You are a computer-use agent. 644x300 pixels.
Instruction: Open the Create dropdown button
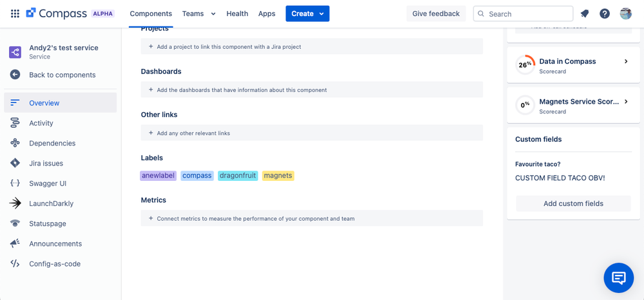tap(307, 14)
